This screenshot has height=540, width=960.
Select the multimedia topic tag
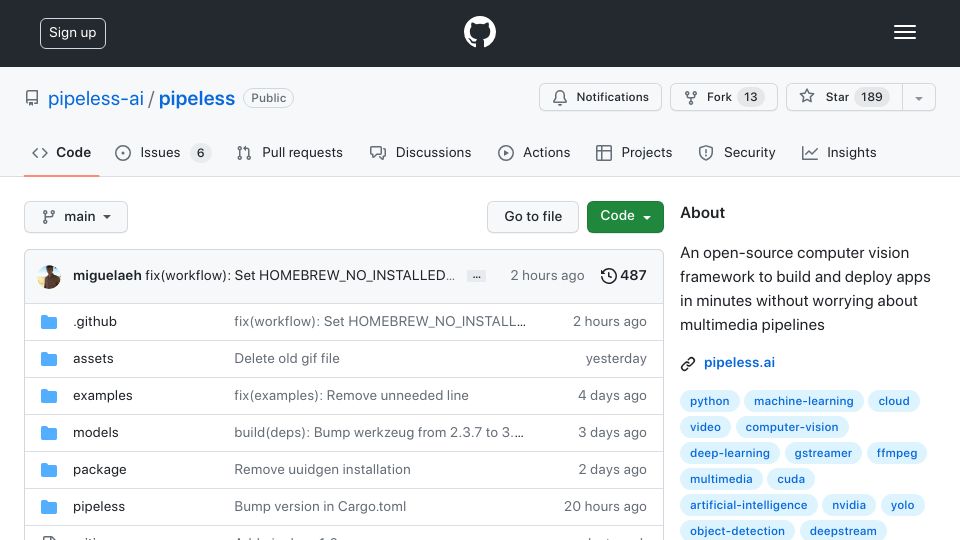pyautogui.click(x=721, y=479)
